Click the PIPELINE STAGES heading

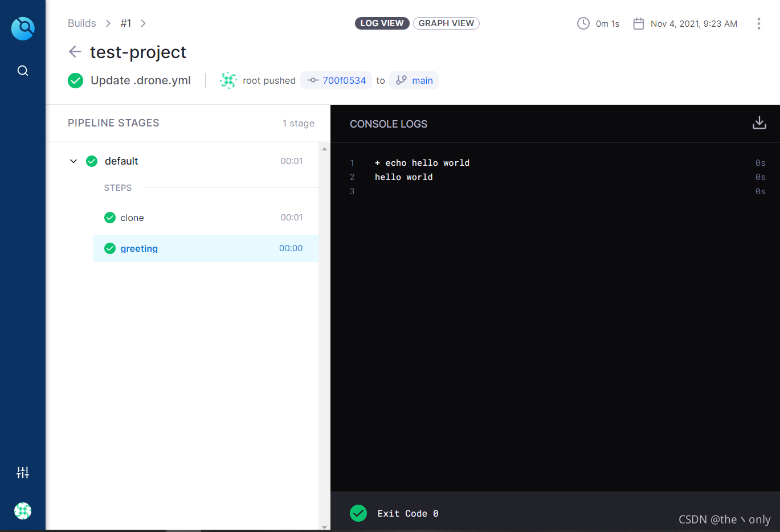[x=113, y=123]
